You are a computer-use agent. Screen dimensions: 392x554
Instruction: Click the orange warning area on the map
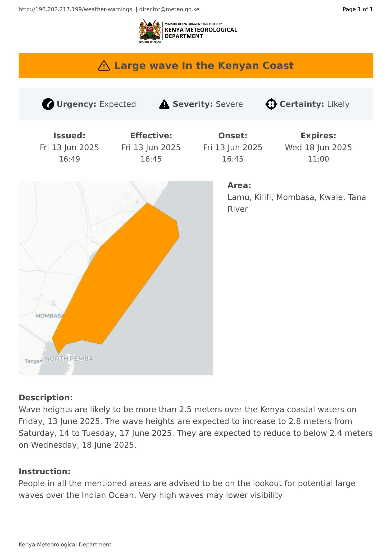[121, 273]
